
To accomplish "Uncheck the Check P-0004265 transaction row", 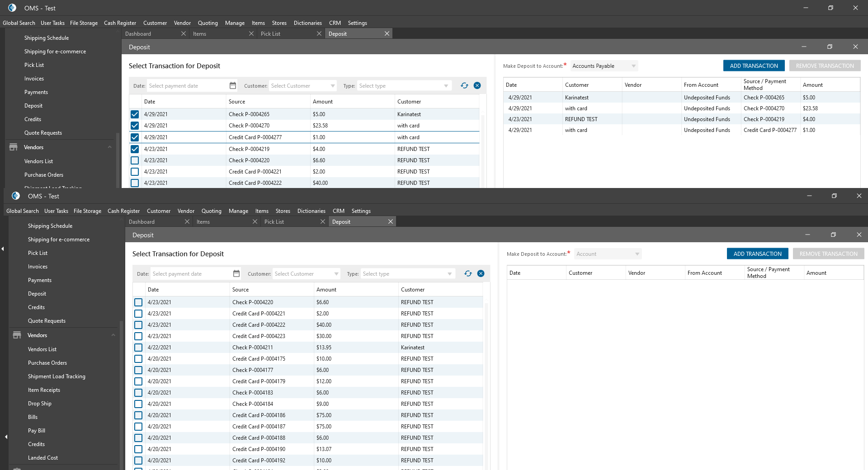I will (135, 114).
